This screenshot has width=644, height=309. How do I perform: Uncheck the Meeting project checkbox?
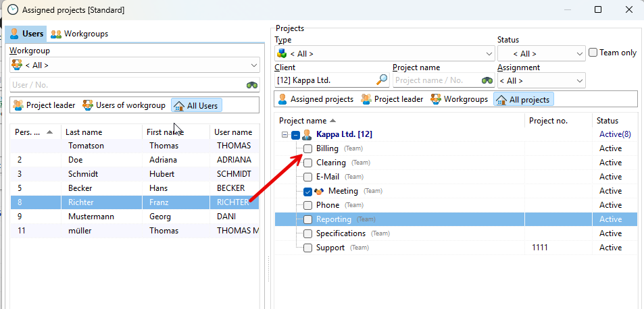307,191
